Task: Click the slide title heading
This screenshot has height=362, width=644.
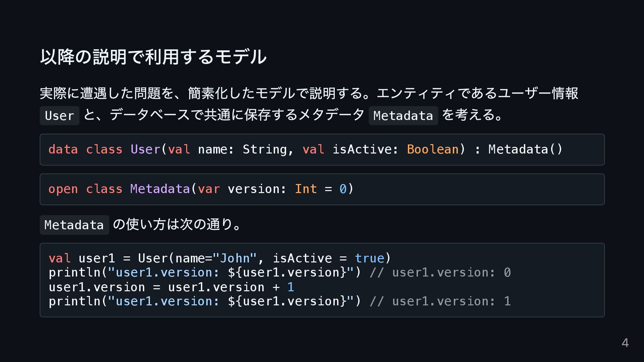Action: tap(153, 57)
